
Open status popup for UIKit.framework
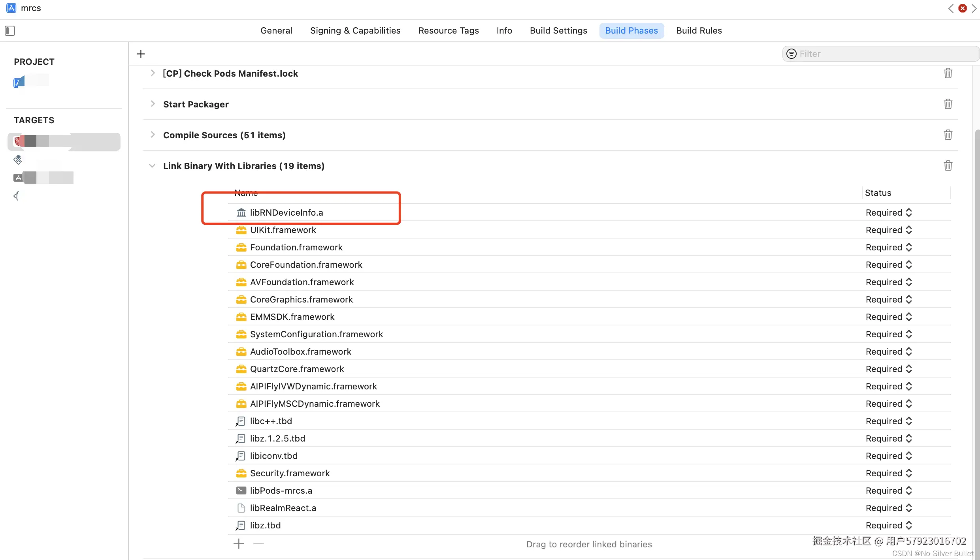(x=889, y=230)
